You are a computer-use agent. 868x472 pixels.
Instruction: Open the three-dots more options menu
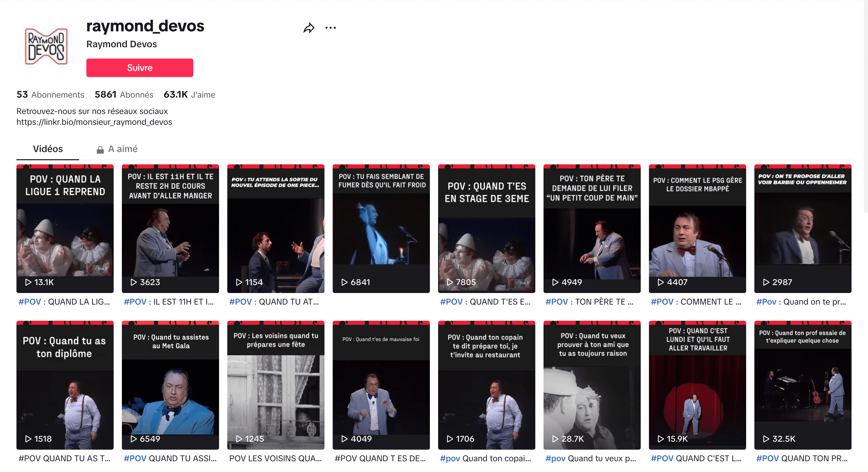point(330,28)
